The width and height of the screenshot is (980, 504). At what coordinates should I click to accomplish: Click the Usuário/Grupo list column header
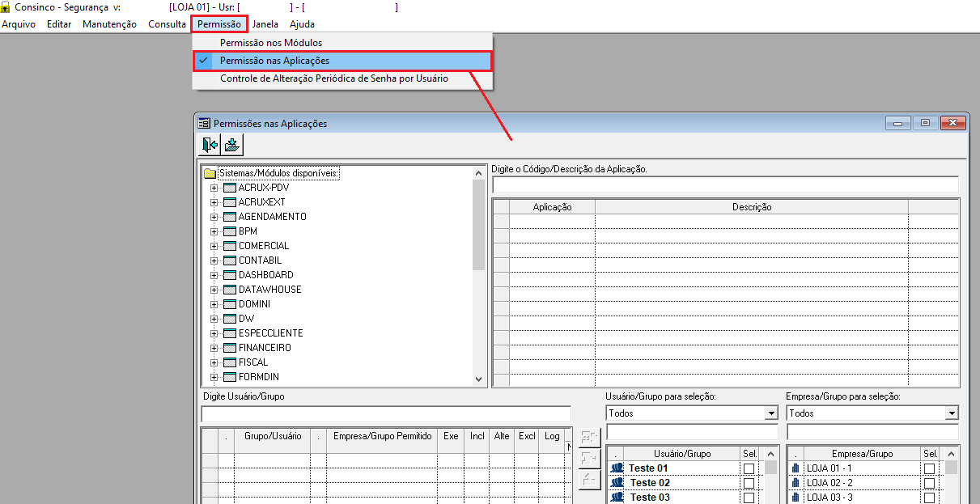click(x=681, y=454)
